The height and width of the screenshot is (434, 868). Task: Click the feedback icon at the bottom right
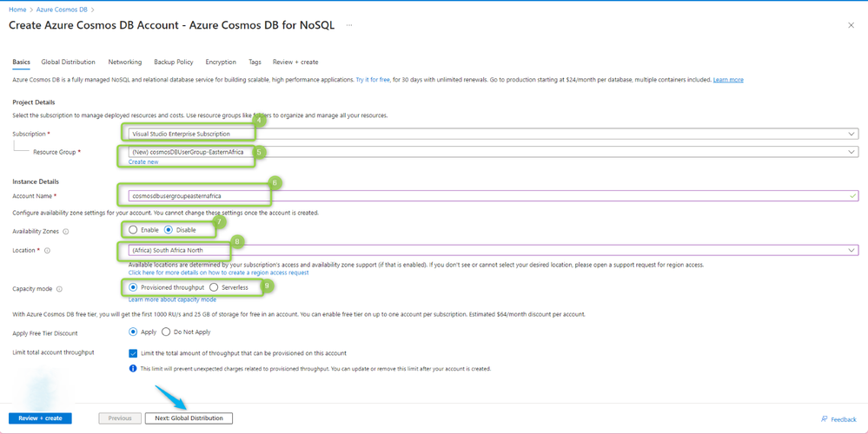click(825, 419)
